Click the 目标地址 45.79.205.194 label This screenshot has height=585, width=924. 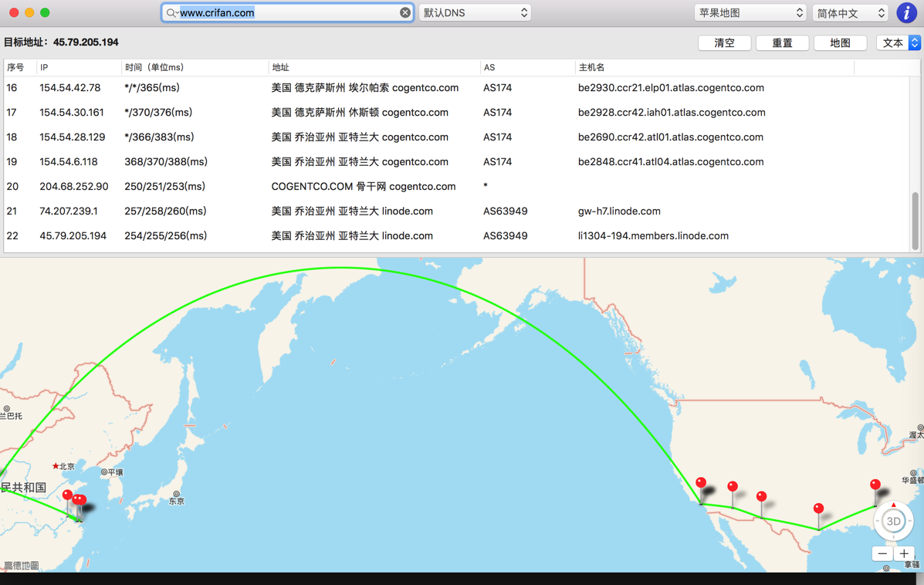click(x=61, y=42)
